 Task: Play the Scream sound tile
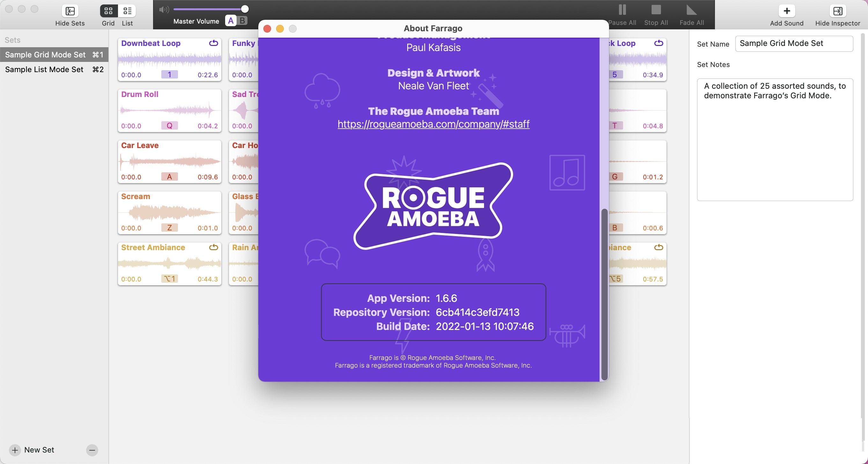pyautogui.click(x=170, y=213)
